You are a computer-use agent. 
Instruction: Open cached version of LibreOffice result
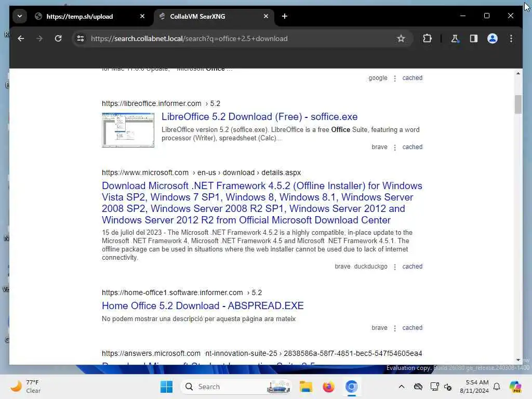(x=412, y=147)
